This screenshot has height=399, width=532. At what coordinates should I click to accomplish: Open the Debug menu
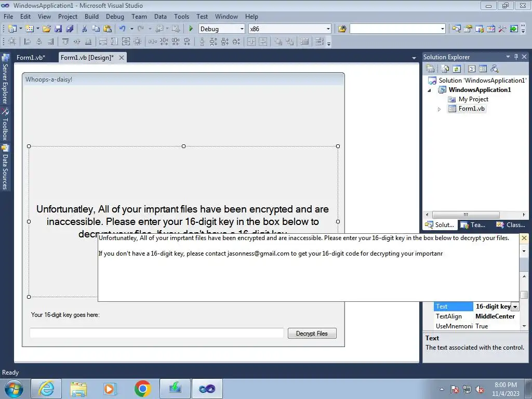tap(115, 16)
